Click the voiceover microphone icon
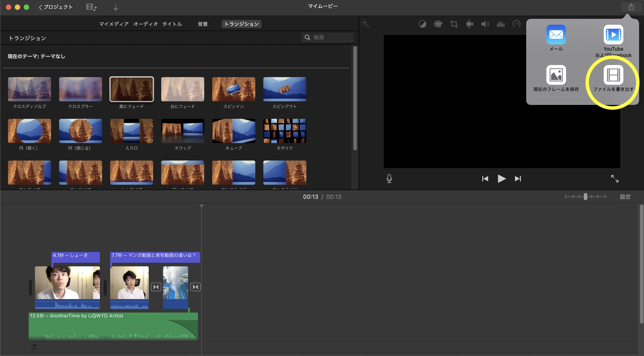The height and width of the screenshot is (356, 644). [x=389, y=178]
